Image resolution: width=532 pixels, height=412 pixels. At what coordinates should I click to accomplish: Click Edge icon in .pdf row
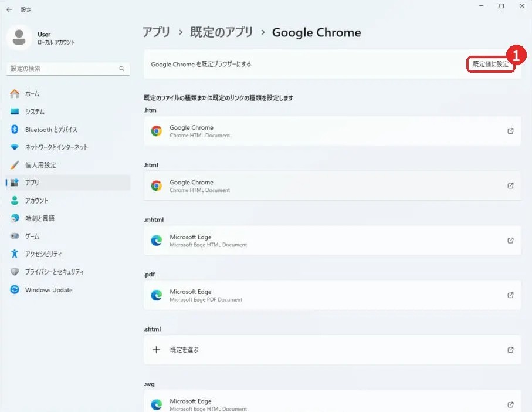click(157, 295)
